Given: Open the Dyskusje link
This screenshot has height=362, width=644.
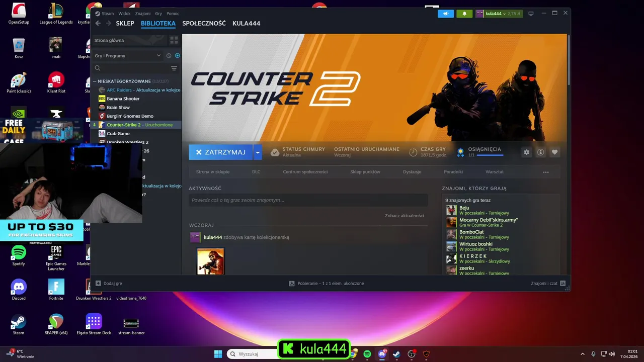Looking at the screenshot, I should pos(412,172).
